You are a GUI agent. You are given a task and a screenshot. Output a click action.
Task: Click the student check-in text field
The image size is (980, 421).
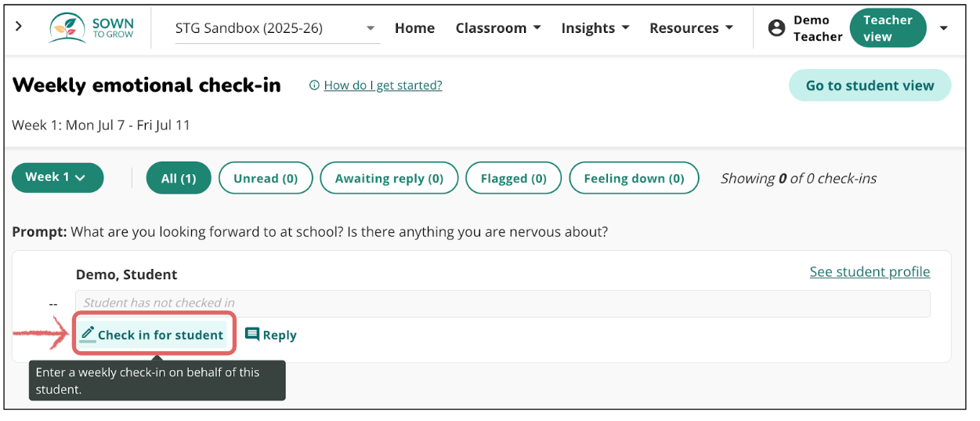(x=502, y=303)
